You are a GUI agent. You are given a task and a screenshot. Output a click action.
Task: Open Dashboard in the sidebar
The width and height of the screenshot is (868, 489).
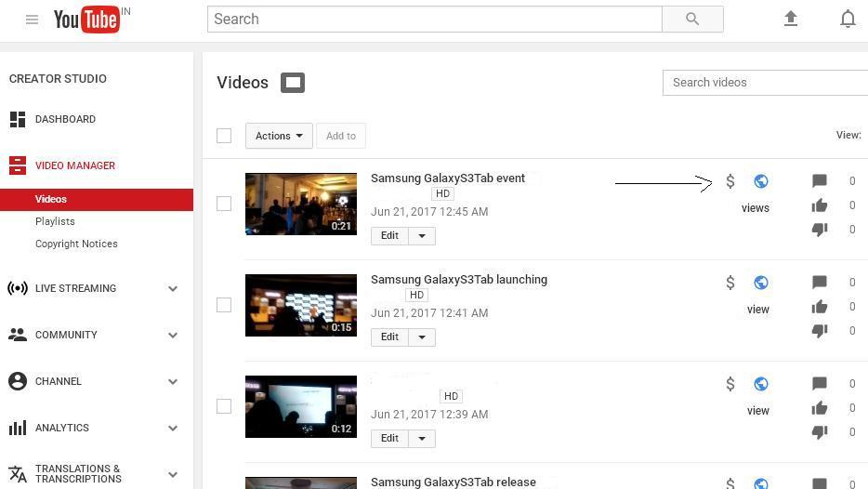point(65,119)
